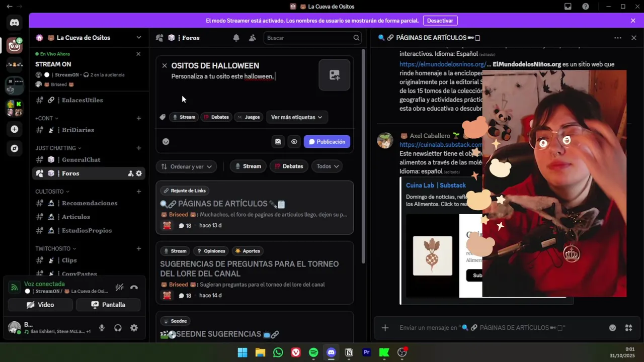Open thread more options three dots
This screenshot has height=362, width=644.
pos(617,38)
